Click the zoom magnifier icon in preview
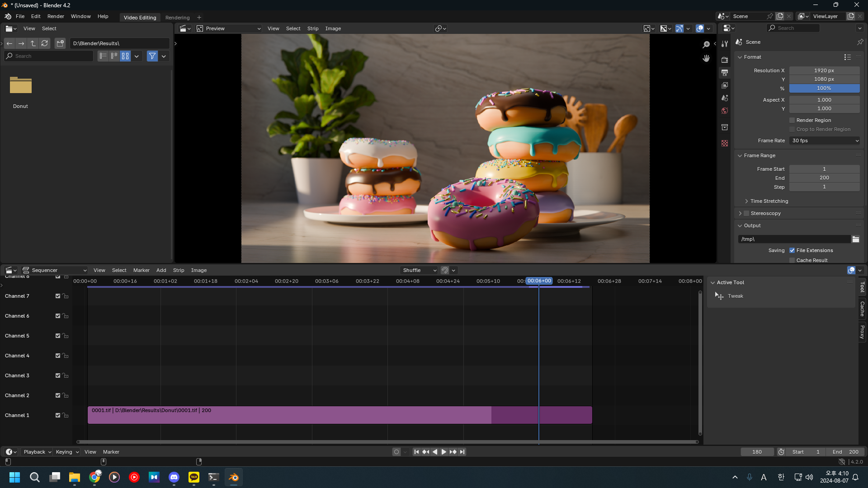This screenshot has width=868, height=488. (x=706, y=44)
